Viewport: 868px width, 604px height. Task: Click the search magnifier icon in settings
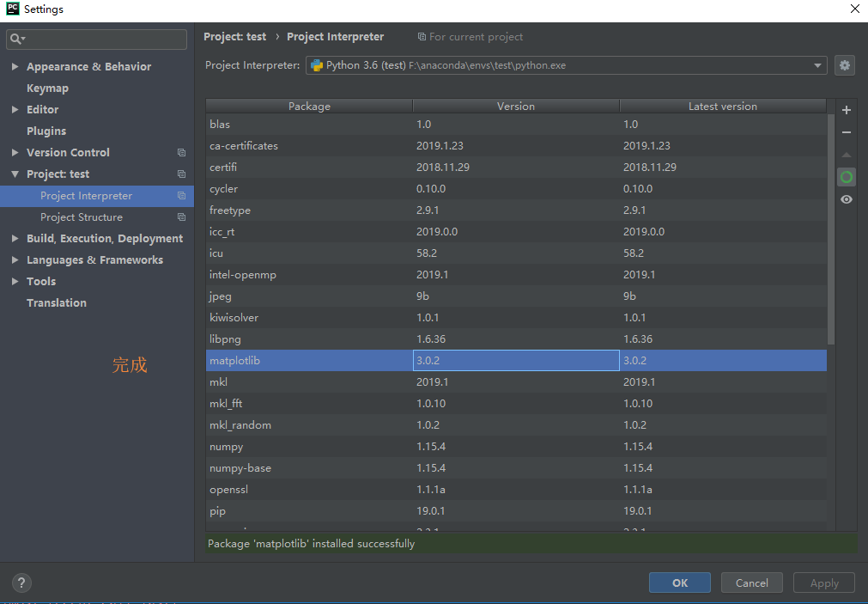(16, 39)
